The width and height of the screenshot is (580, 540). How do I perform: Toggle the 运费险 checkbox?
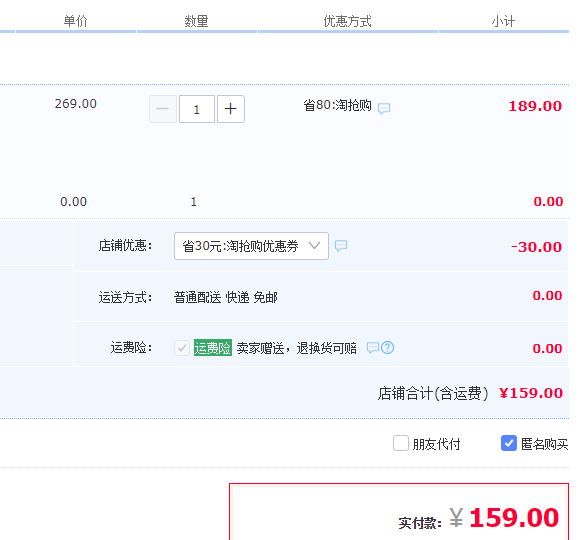pyautogui.click(x=182, y=348)
